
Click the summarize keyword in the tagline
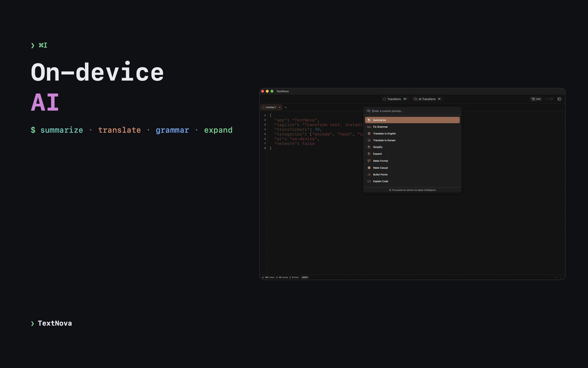[x=62, y=130]
